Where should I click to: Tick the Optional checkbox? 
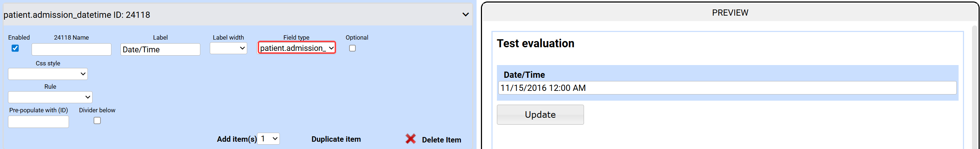[x=352, y=48]
